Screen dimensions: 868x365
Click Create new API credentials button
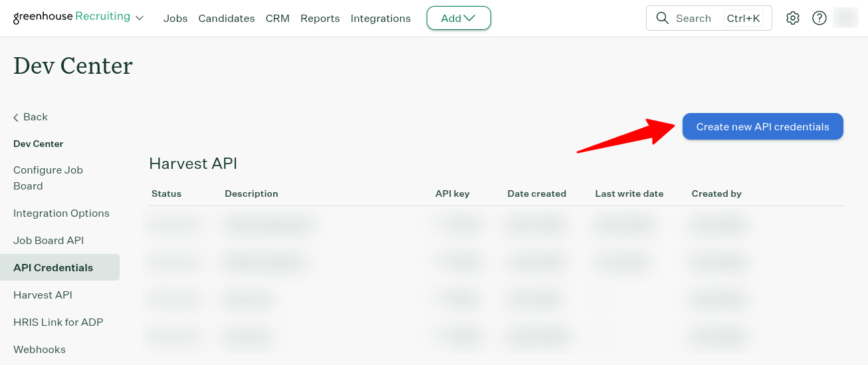pos(763,126)
